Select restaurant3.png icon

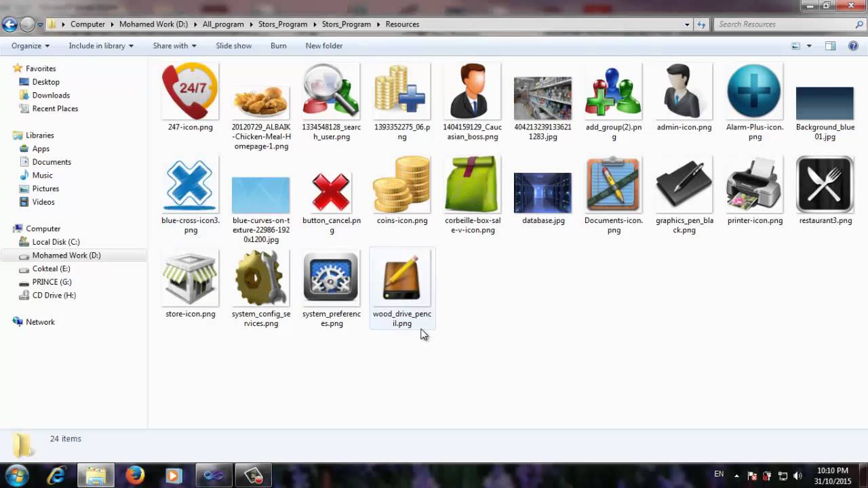825,185
